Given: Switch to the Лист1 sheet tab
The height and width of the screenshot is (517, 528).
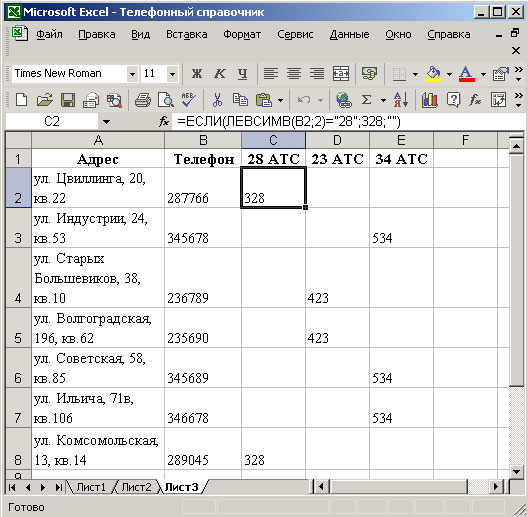Looking at the screenshot, I should tap(91, 487).
